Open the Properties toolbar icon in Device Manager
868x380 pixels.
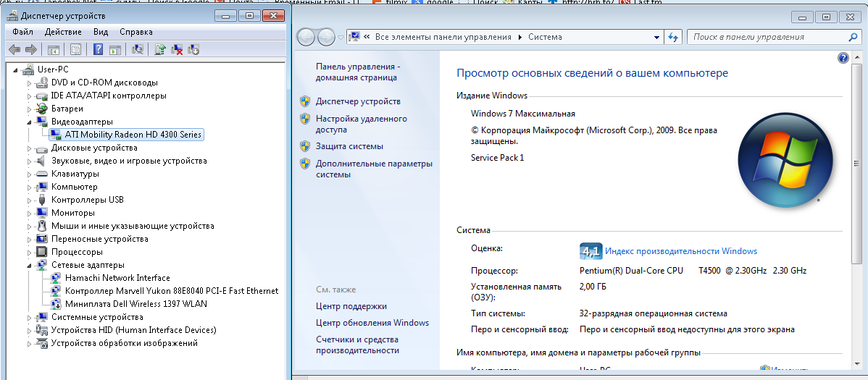click(75, 50)
